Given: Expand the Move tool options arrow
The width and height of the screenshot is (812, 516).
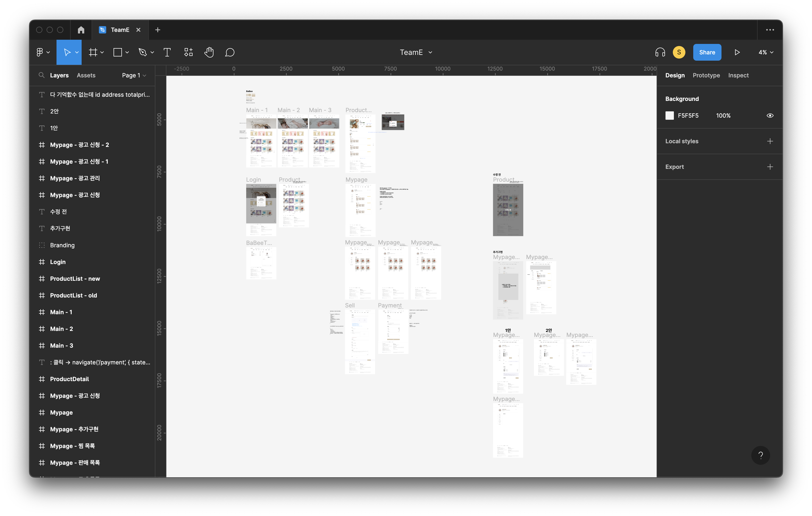Looking at the screenshot, I should pos(77,52).
